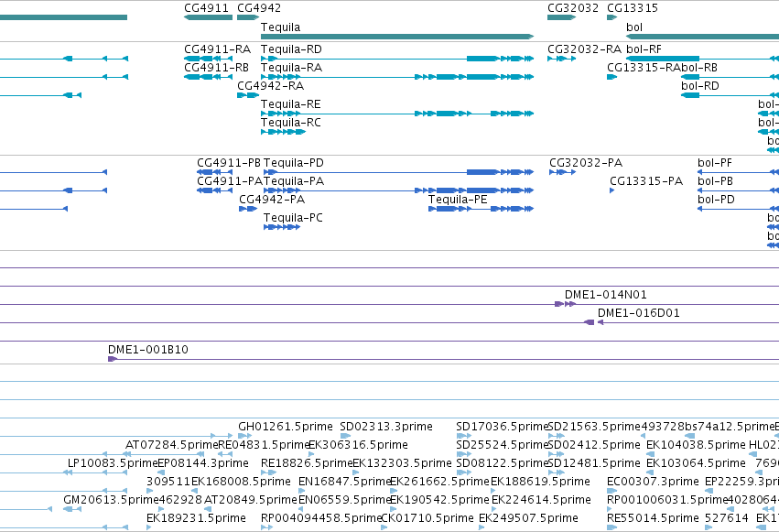Image resolution: width=779 pixels, height=532 pixels.
Task: Select protein bol-PD
Action: [x=738, y=209]
